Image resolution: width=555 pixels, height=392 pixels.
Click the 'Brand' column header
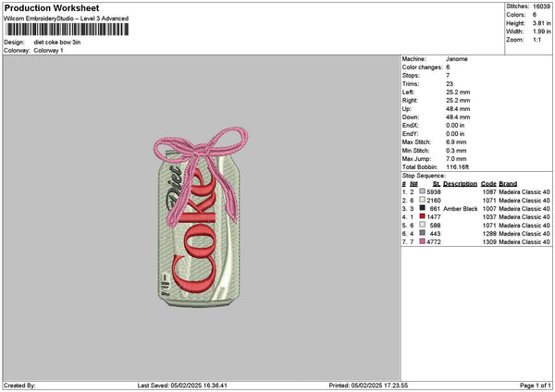coord(508,184)
